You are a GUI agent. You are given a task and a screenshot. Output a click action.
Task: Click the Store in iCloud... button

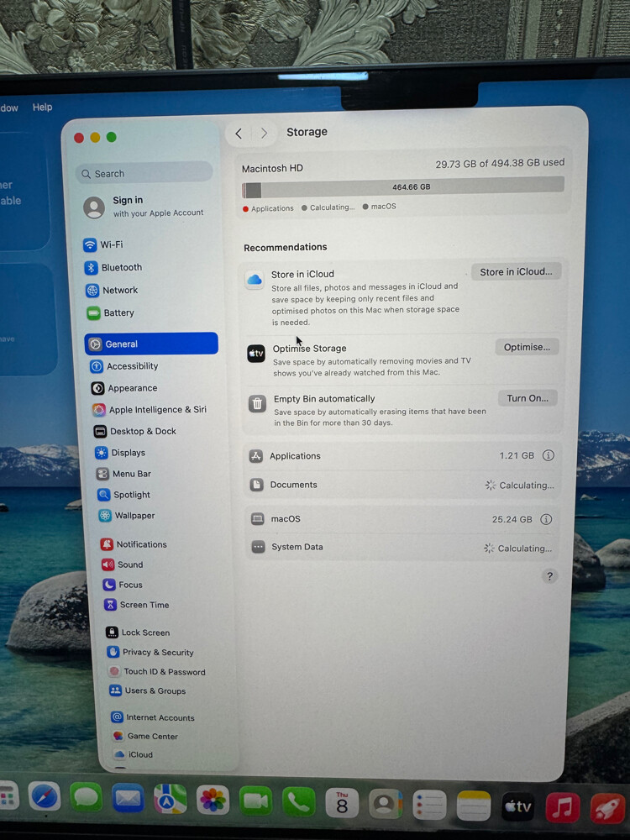pyautogui.click(x=516, y=271)
